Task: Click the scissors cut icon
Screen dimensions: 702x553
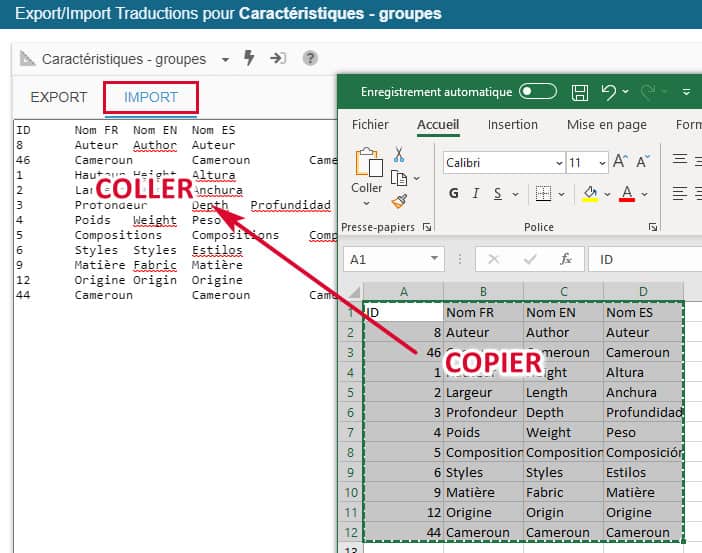Action: [x=399, y=155]
